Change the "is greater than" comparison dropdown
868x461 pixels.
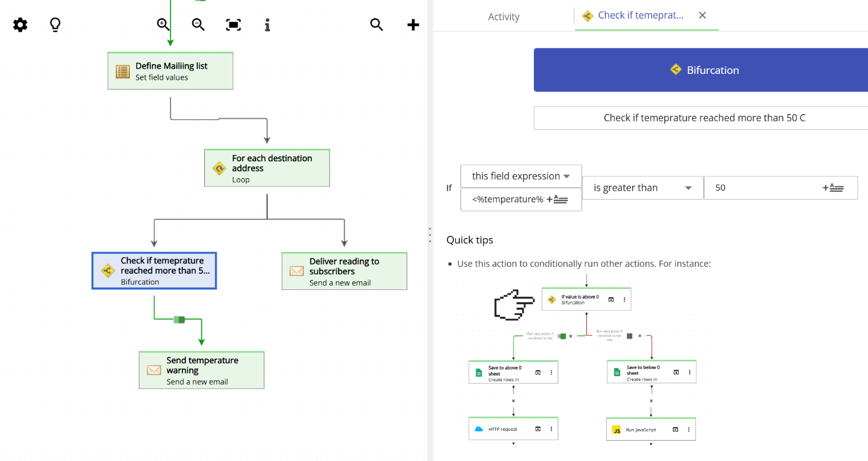[x=643, y=187]
